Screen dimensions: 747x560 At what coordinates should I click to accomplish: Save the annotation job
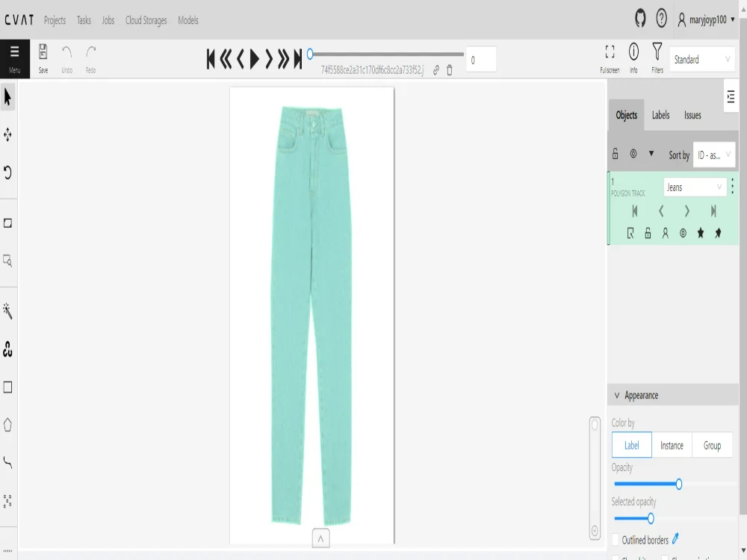pos(43,58)
